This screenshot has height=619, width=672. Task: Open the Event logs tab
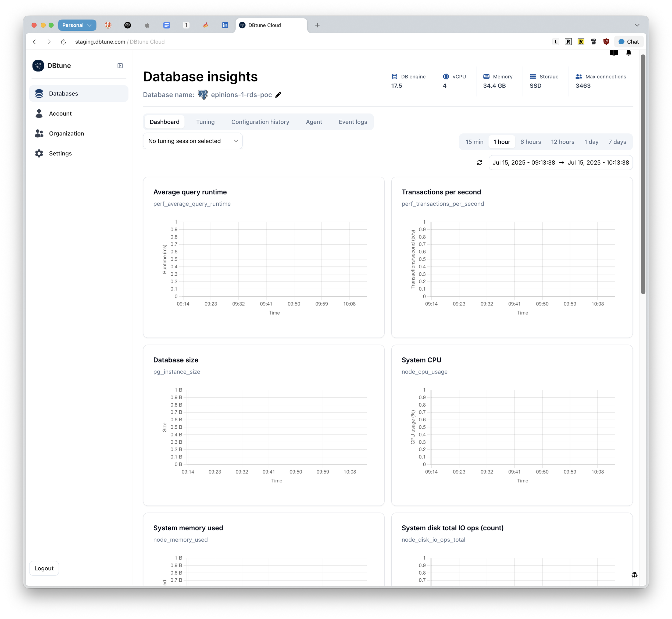(353, 122)
